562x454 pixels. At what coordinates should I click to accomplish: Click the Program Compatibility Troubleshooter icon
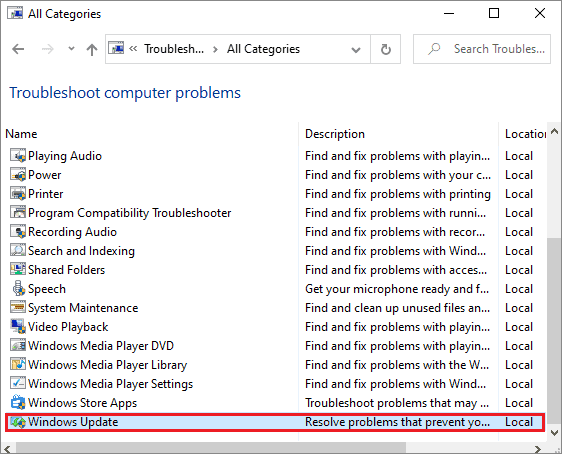click(18, 212)
